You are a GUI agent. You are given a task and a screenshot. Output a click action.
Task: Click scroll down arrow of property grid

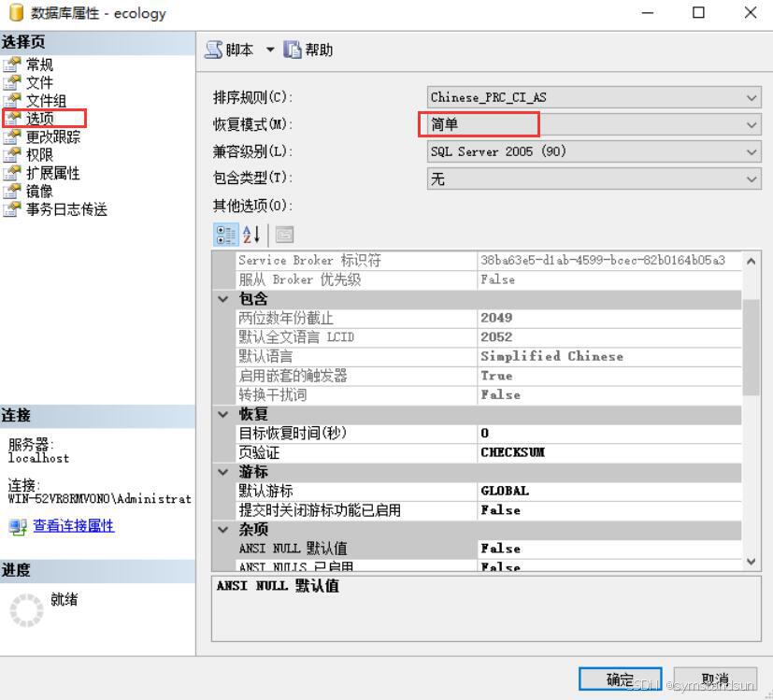pos(752,561)
